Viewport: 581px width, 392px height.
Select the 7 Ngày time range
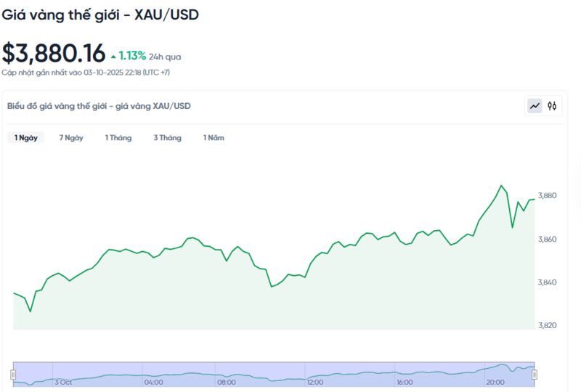[x=71, y=138]
